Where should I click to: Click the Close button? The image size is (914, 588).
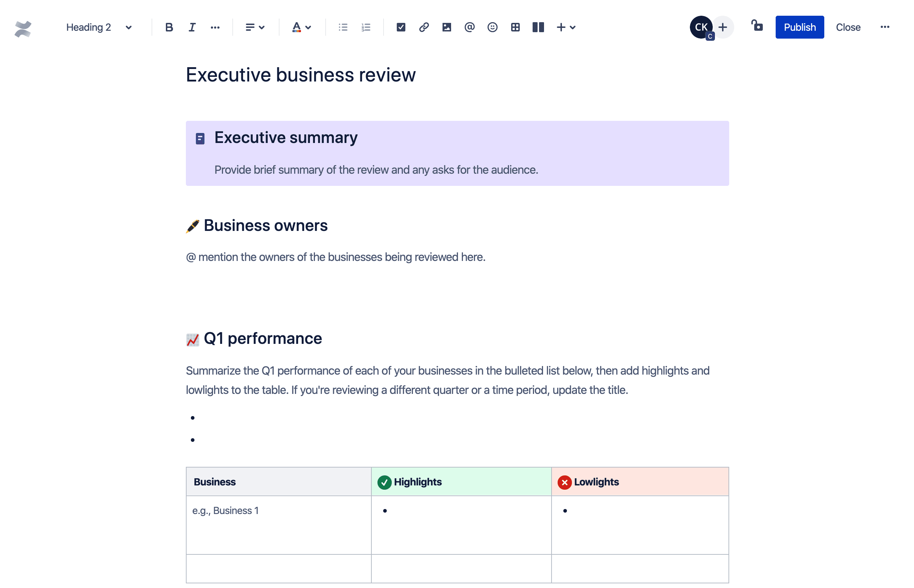coord(849,27)
